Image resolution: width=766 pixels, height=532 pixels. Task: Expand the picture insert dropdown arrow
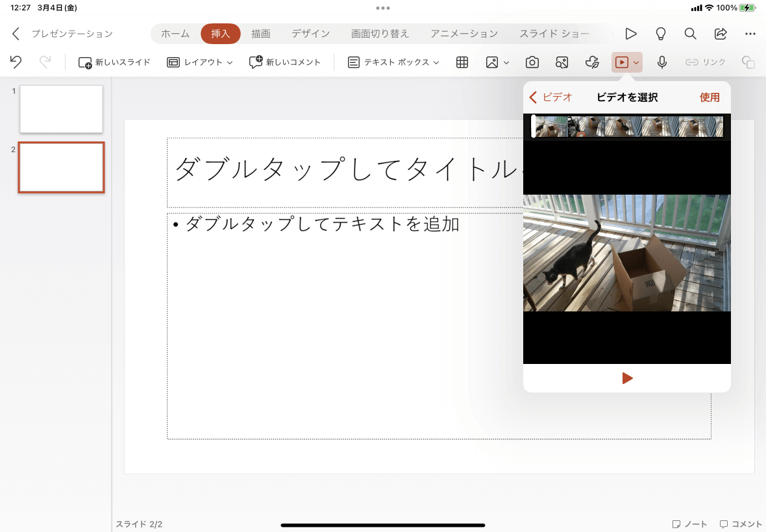click(x=506, y=62)
